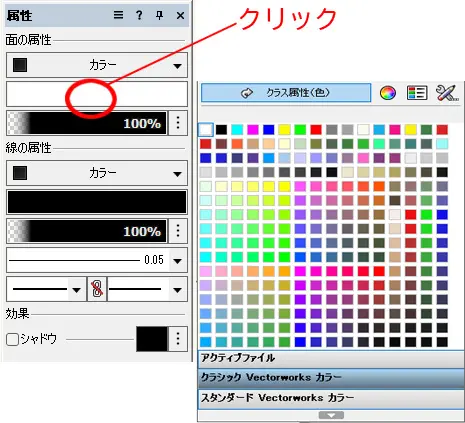This screenshot has height=423, width=465.
Task: Expand the fill style カラー dropdown
Action: click(97, 65)
